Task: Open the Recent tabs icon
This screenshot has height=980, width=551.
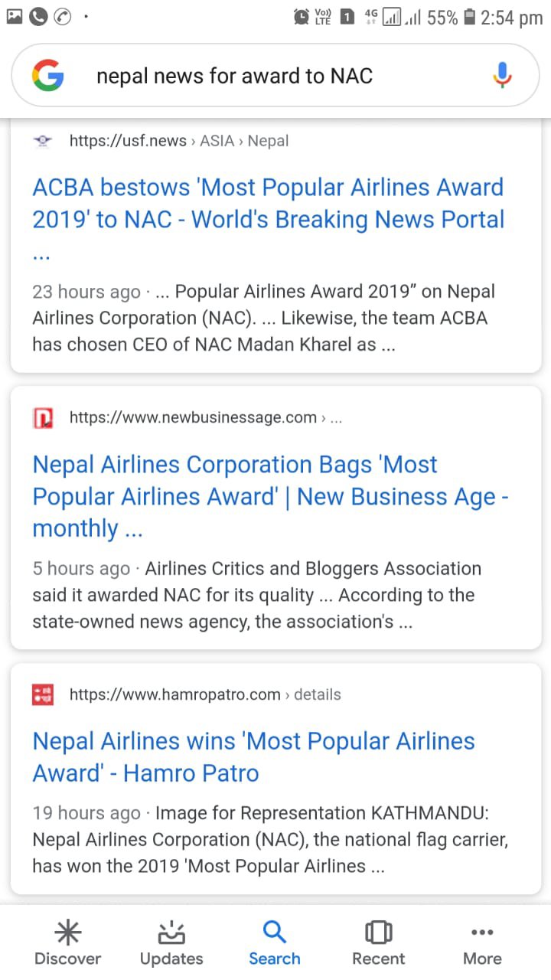Action: tap(378, 943)
